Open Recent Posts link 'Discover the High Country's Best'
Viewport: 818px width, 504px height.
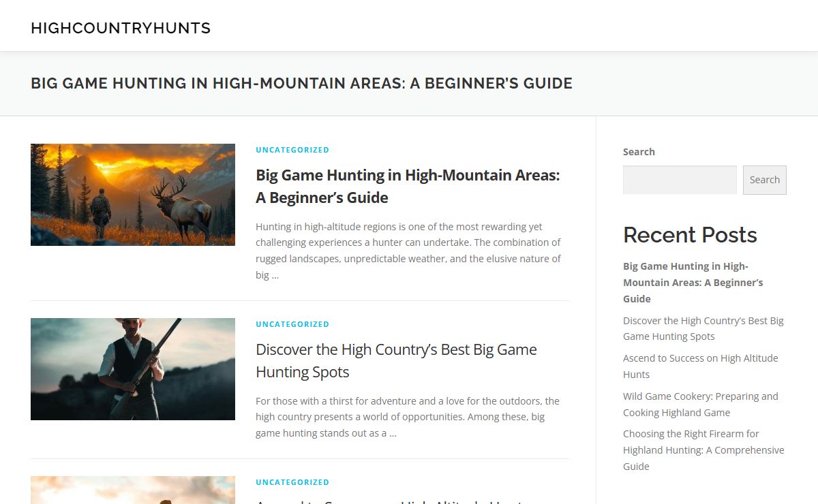[703, 328]
